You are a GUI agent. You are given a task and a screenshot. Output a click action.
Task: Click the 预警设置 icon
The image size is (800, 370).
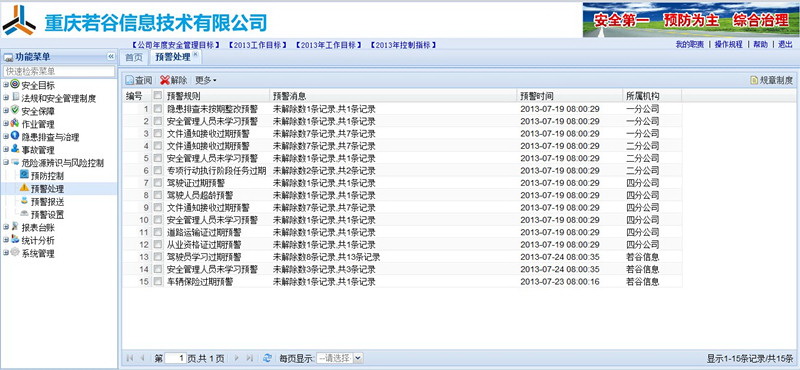(x=24, y=214)
